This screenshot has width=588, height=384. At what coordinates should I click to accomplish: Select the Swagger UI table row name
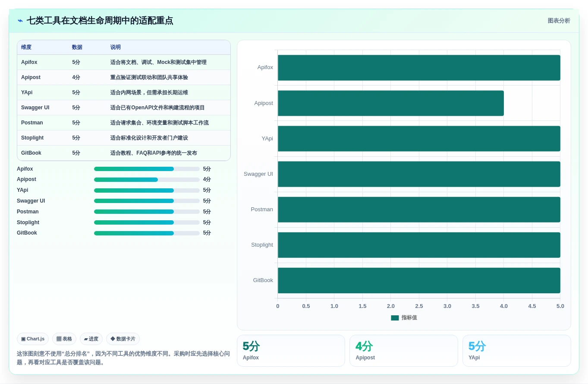pyautogui.click(x=35, y=108)
